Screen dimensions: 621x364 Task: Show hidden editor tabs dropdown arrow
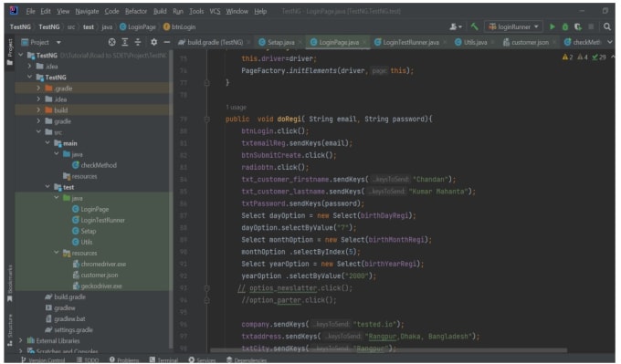(610, 42)
